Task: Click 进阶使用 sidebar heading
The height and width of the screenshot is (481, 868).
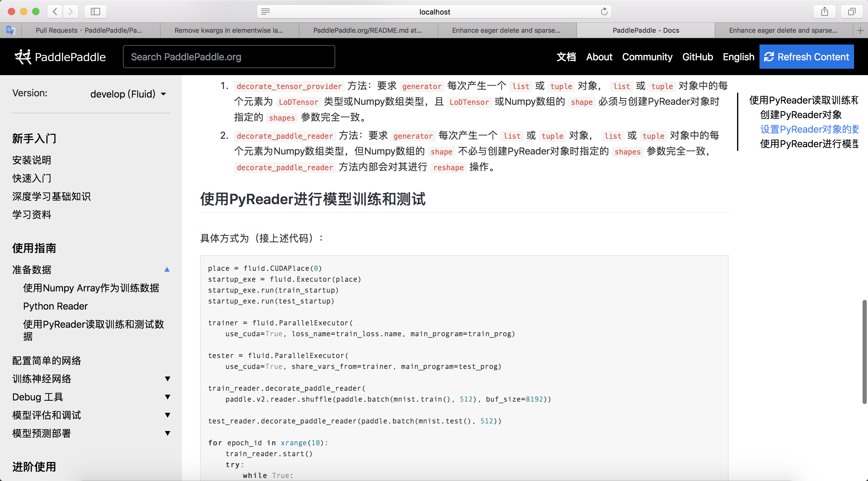Action: 34,466
